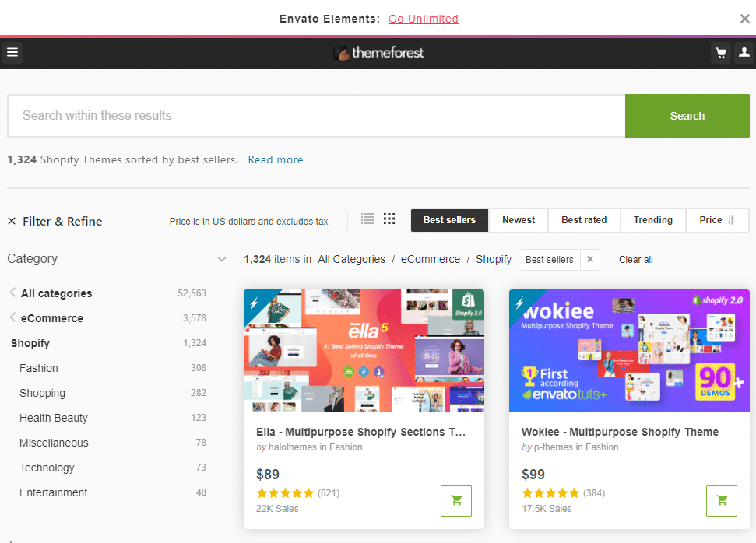
Task: Sort by Best rated
Action: 584,220
